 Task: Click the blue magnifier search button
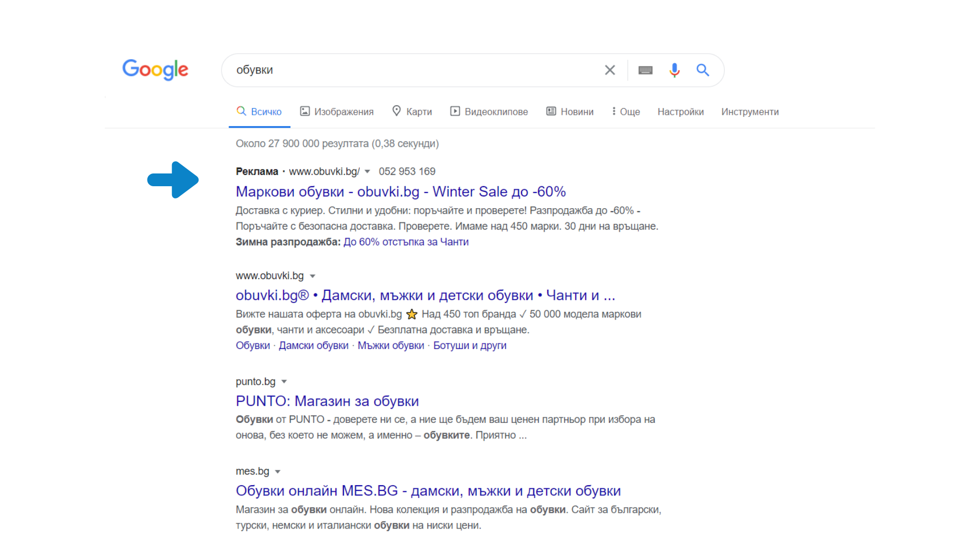click(703, 70)
